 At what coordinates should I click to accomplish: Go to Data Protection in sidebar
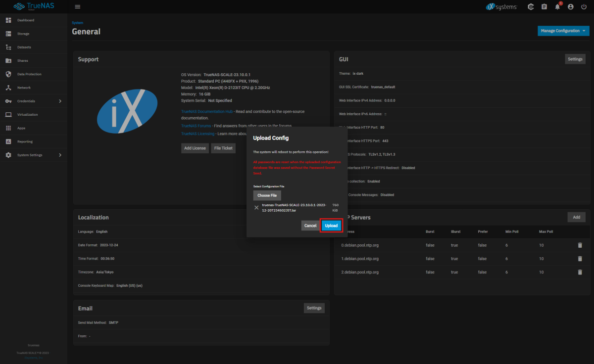click(x=29, y=74)
